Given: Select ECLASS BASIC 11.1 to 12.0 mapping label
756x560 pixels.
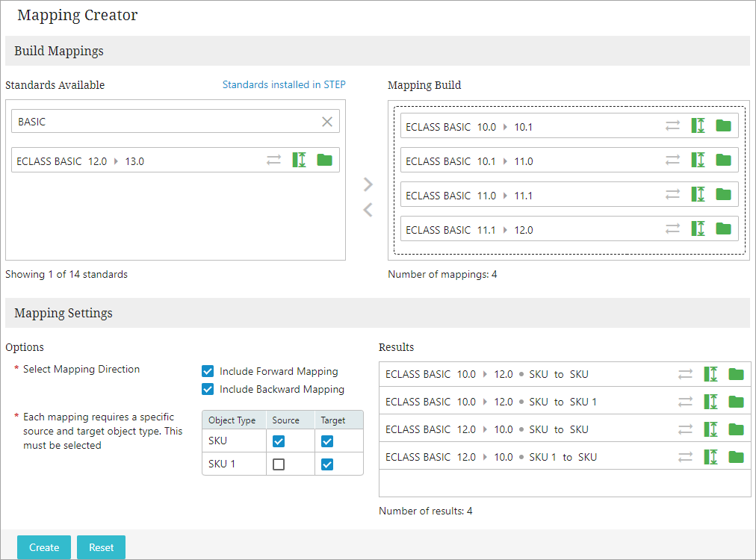Looking at the screenshot, I should [469, 230].
